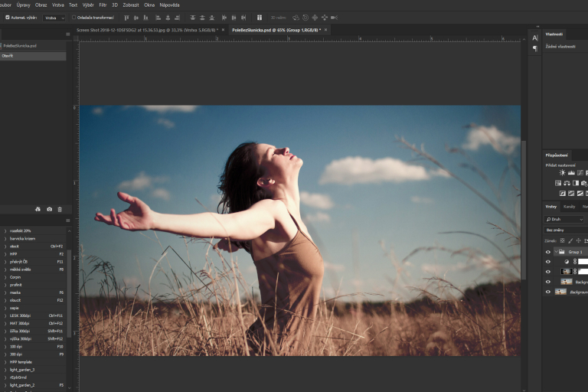This screenshot has width=588, height=392.
Task: Click lock image pixels brush icon
Action: 572,240
